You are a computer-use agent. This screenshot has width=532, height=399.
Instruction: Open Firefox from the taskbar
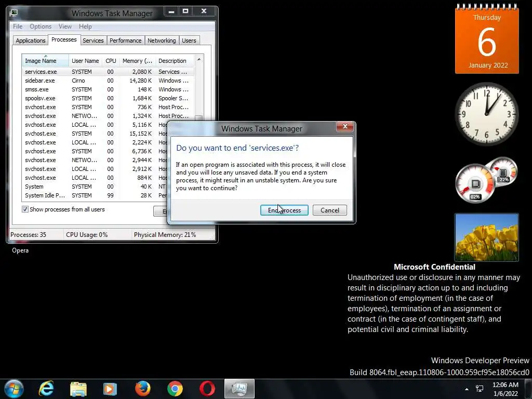tap(142, 389)
